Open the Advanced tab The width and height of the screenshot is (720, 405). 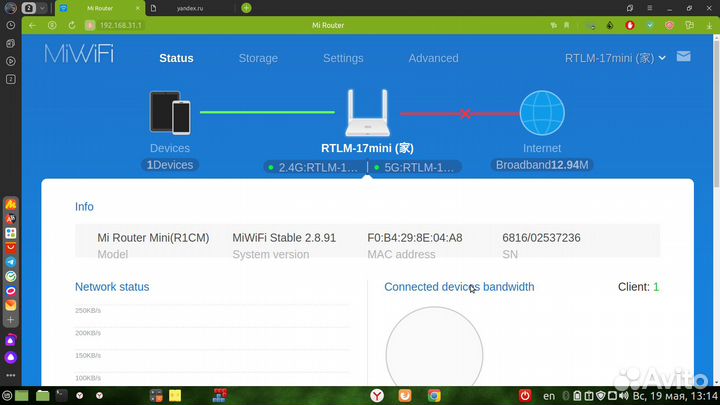[433, 58]
